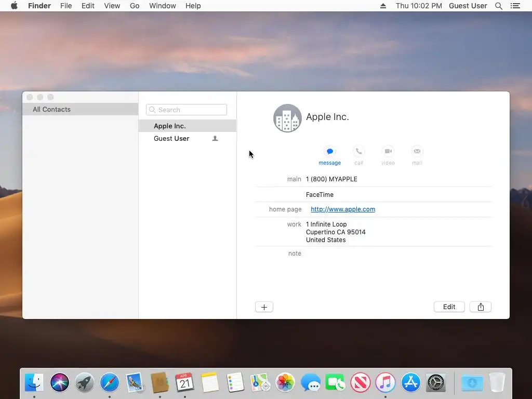This screenshot has width=532, height=399.
Task: Click the phone number 1 (800) MYAPPLE
Action: (331, 179)
